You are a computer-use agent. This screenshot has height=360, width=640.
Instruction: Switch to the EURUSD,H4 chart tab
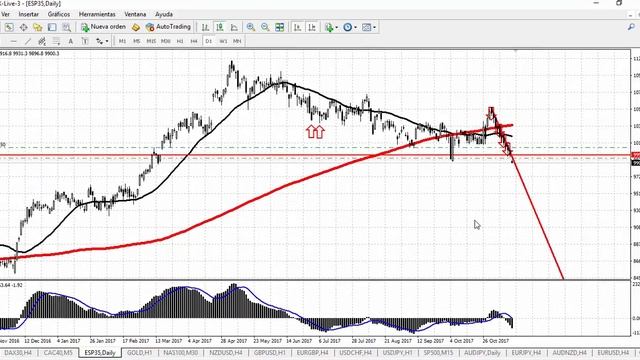click(x=613, y=352)
